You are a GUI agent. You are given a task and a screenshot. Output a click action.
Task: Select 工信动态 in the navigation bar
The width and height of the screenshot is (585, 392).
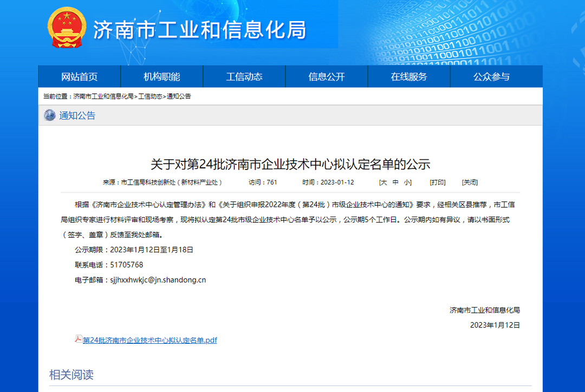(244, 77)
